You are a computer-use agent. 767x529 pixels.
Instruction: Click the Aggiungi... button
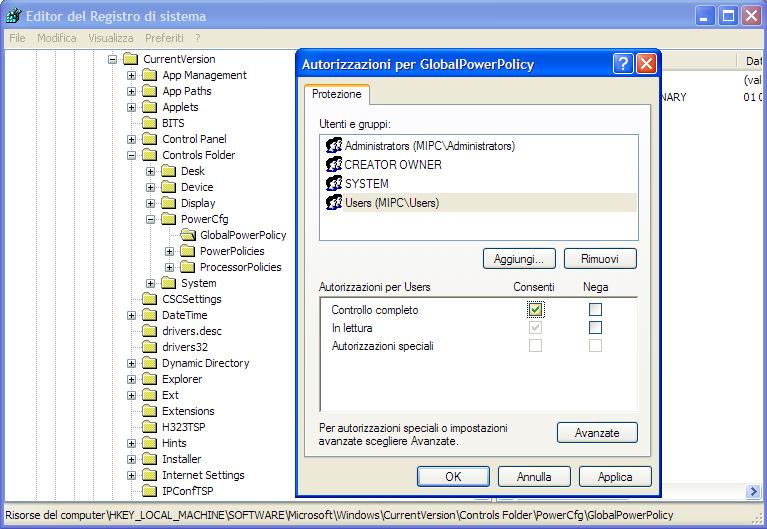pyautogui.click(x=519, y=258)
